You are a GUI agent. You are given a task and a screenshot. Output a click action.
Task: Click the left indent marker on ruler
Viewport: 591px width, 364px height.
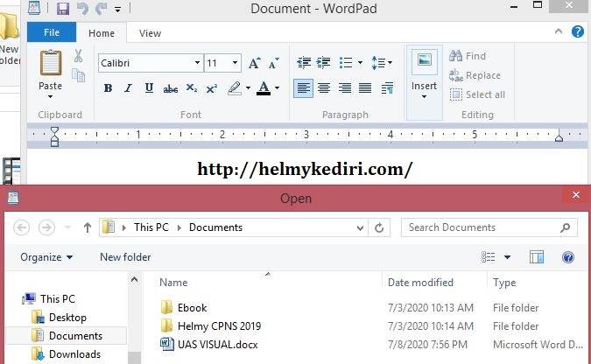54,137
